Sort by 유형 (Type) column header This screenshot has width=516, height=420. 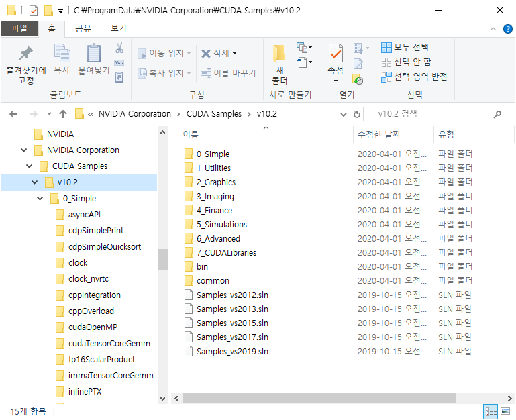(446, 134)
